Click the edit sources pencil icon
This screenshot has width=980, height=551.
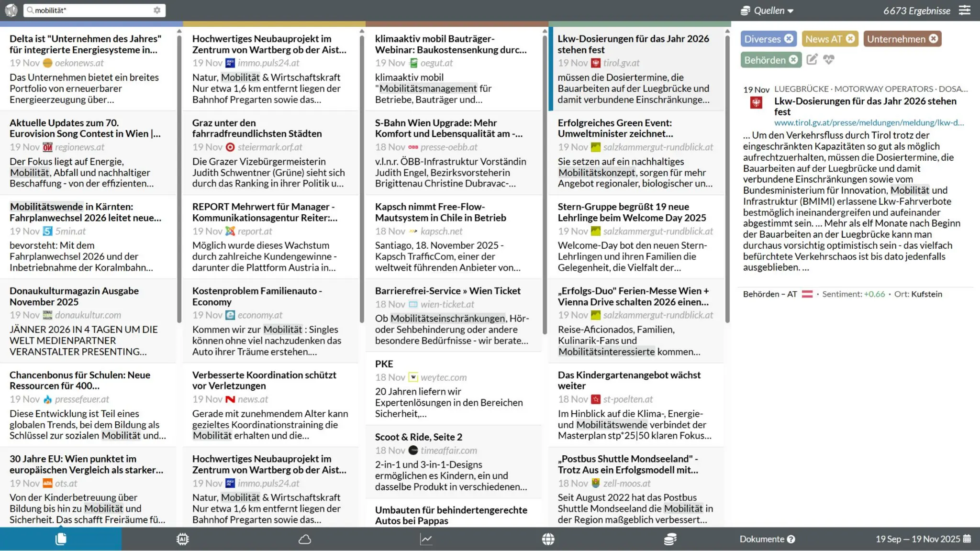tap(812, 59)
